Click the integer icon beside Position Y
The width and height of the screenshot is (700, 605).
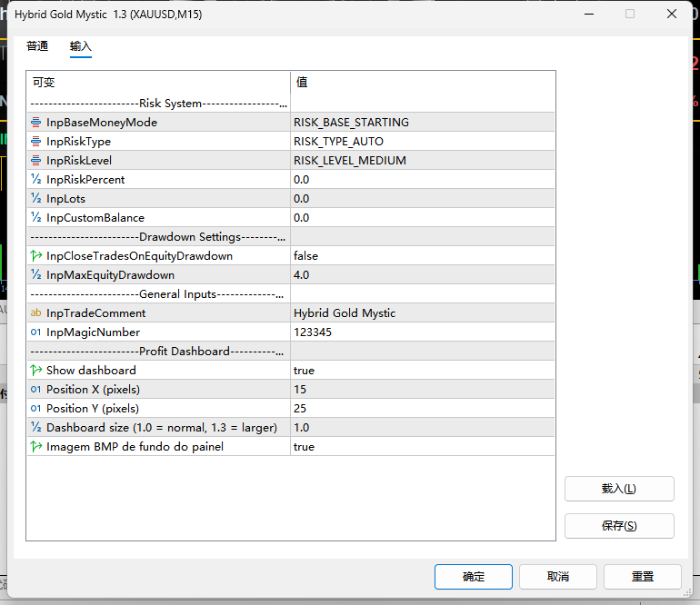click(35, 408)
